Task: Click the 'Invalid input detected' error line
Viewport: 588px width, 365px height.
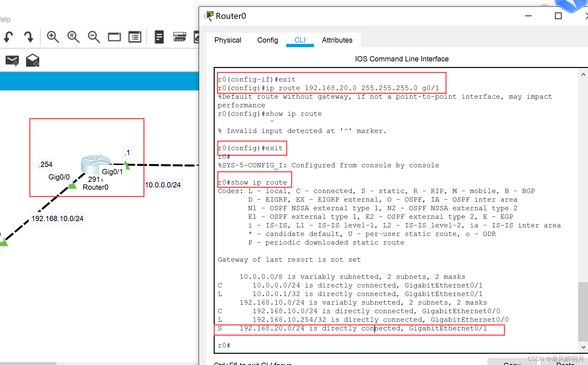Action: (302, 131)
